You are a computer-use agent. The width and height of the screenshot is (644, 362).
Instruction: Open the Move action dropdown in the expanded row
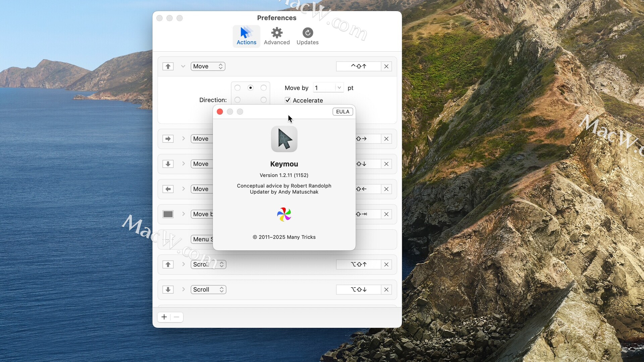(x=208, y=66)
